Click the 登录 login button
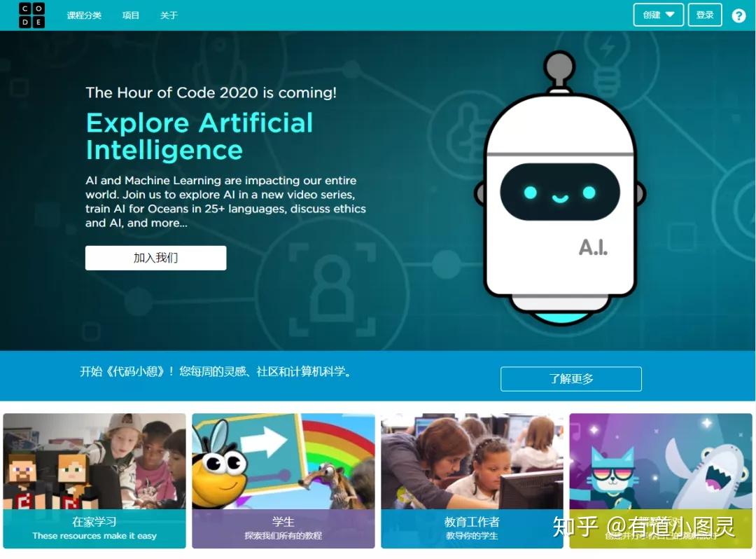 pos(704,15)
